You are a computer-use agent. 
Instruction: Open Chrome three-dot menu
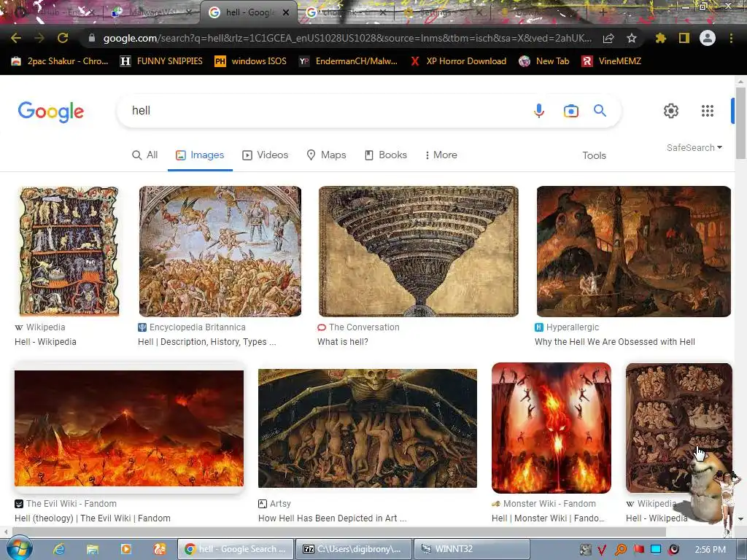point(731,38)
